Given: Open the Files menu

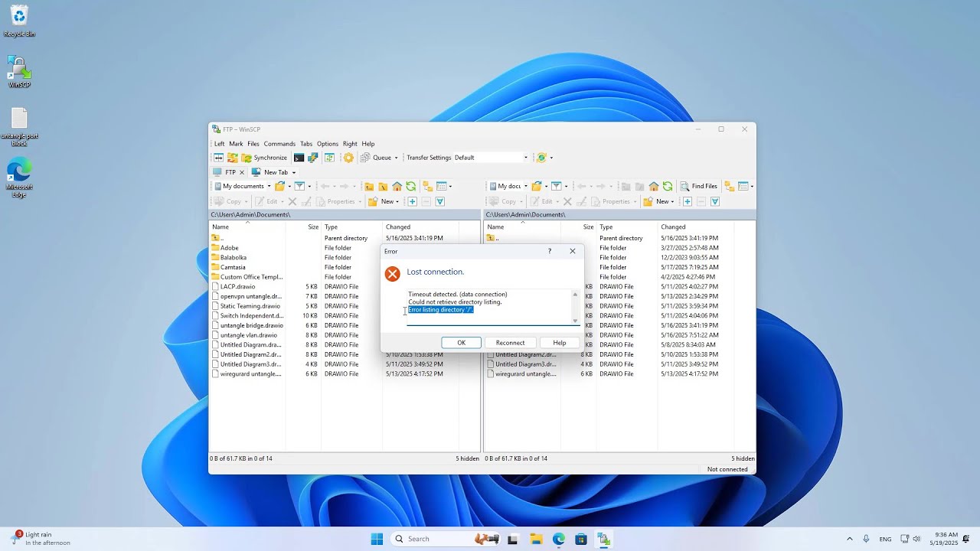Looking at the screenshot, I should [x=253, y=144].
